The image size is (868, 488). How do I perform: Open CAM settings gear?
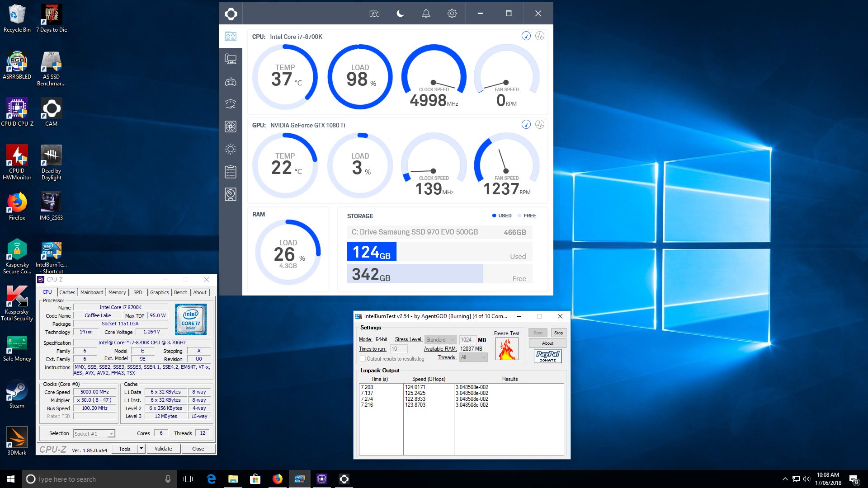pyautogui.click(x=452, y=14)
